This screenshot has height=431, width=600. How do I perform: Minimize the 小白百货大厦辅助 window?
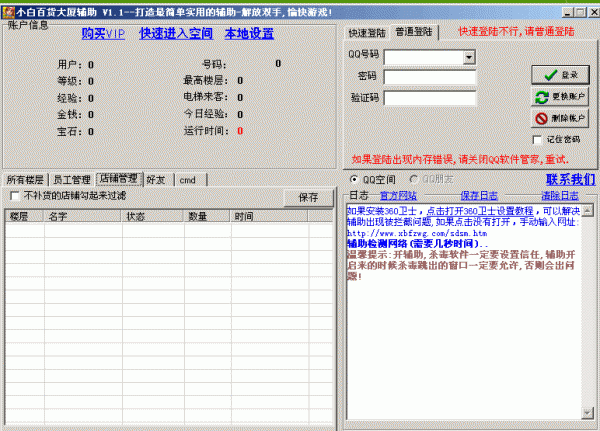pyautogui.click(x=568, y=13)
